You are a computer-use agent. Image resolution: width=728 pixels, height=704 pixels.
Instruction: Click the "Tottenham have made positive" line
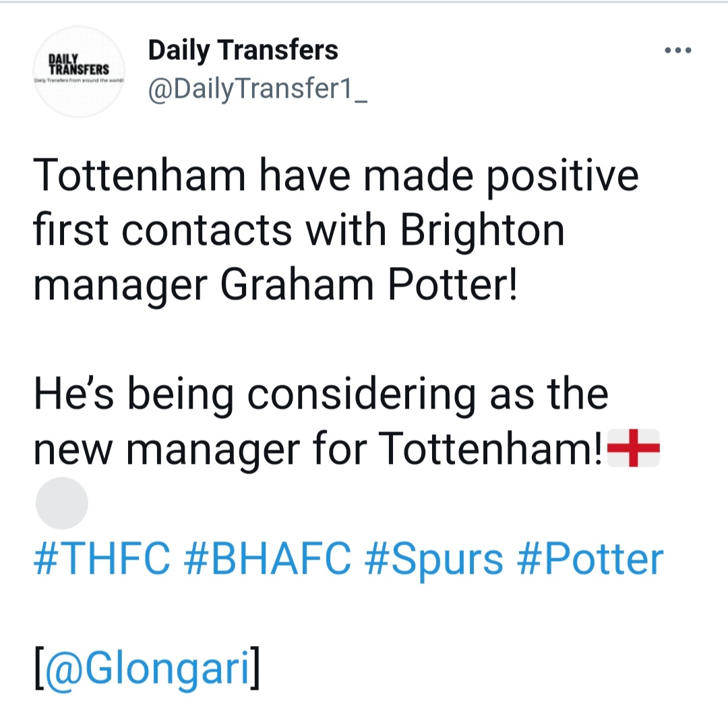(336, 175)
